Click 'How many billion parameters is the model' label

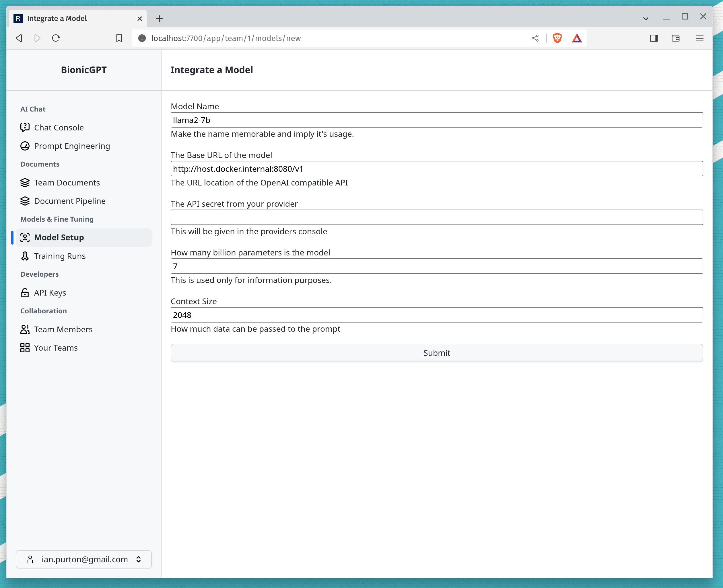[x=250, y=253]
